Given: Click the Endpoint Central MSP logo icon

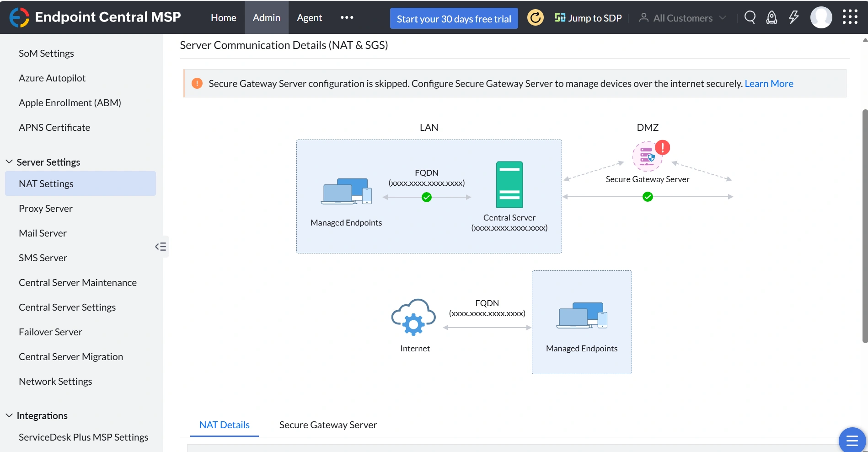Looking at the screenshot, I should tap(19, 17).
